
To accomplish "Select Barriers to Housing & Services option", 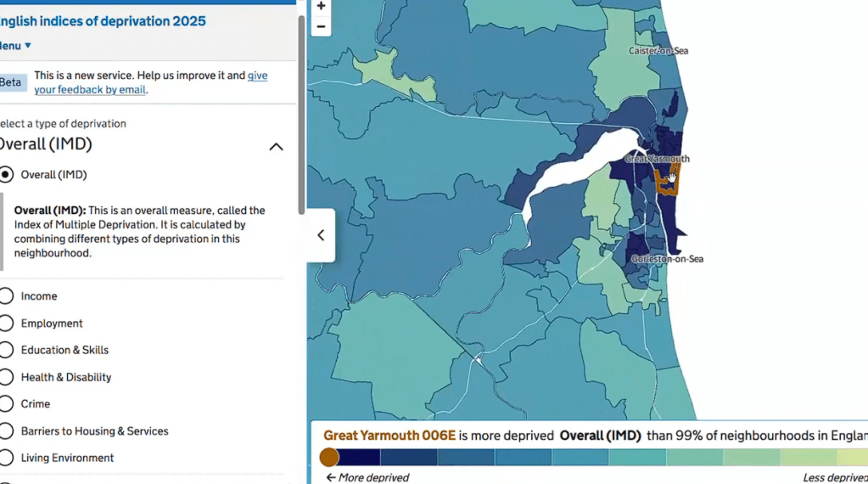I will point(7,431).
